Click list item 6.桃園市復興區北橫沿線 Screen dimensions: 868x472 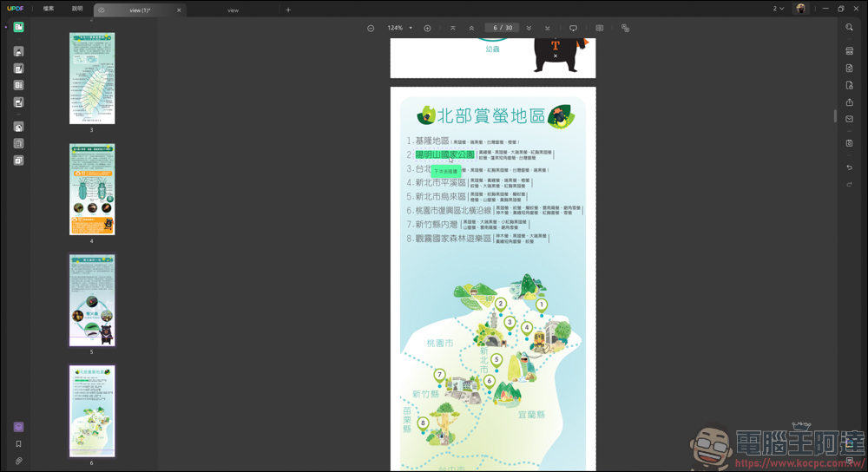[x=449, y=210]
